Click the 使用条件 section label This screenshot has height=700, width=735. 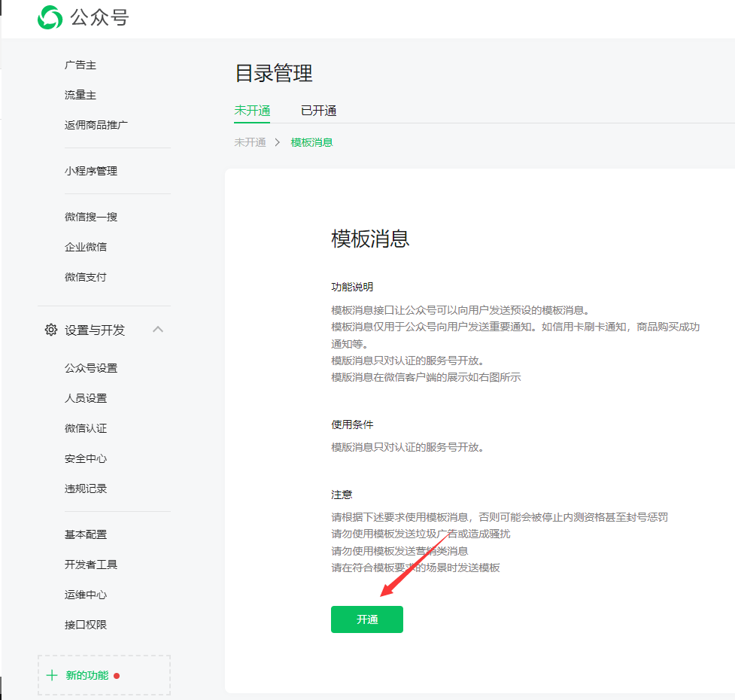point(352,425)
